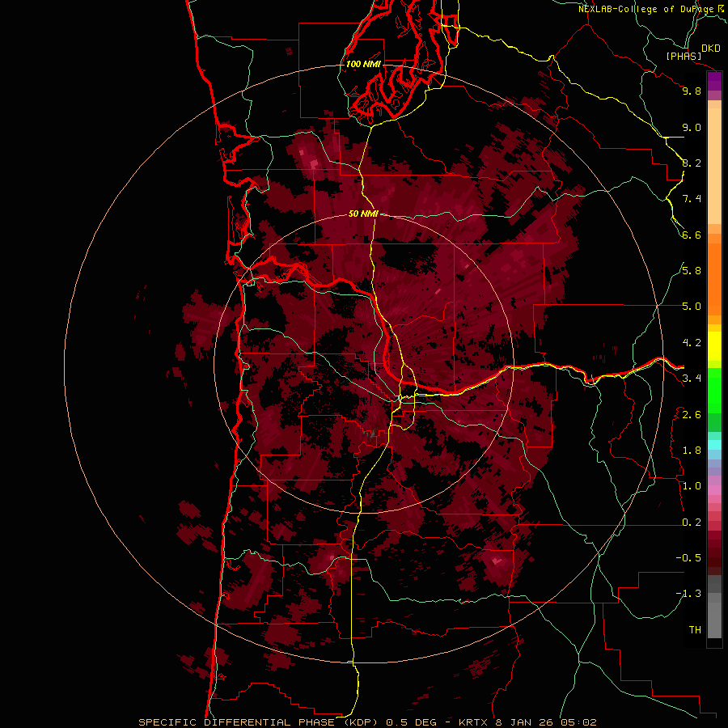Click the 4.2 legend value
The image size is (728, 728).
(692, 343)
